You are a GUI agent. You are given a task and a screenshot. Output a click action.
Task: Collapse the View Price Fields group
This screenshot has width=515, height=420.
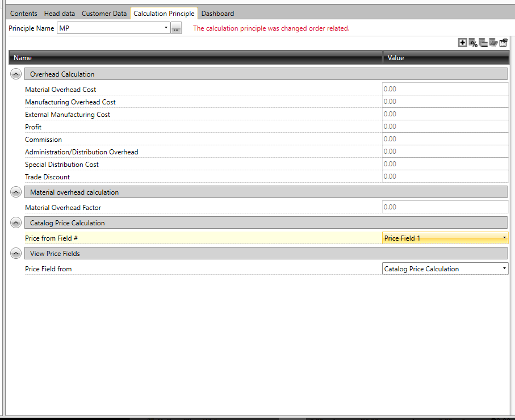coord(16,254)
